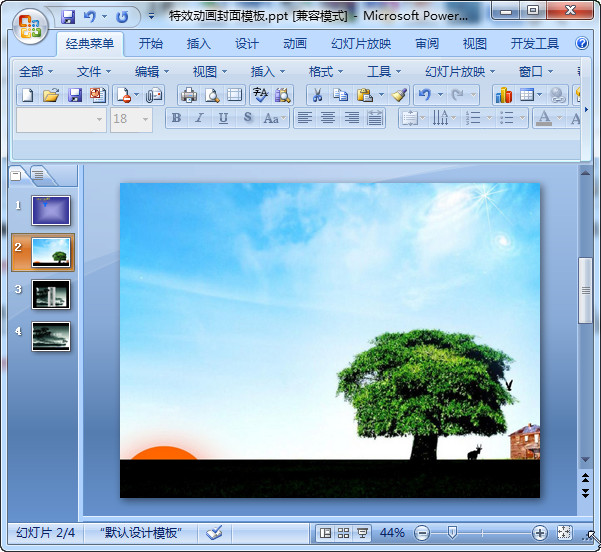Image resolution: width=601 pixels, height=552 pixels.
Task: Paste from clipboard icon
Action: [365, 95]
